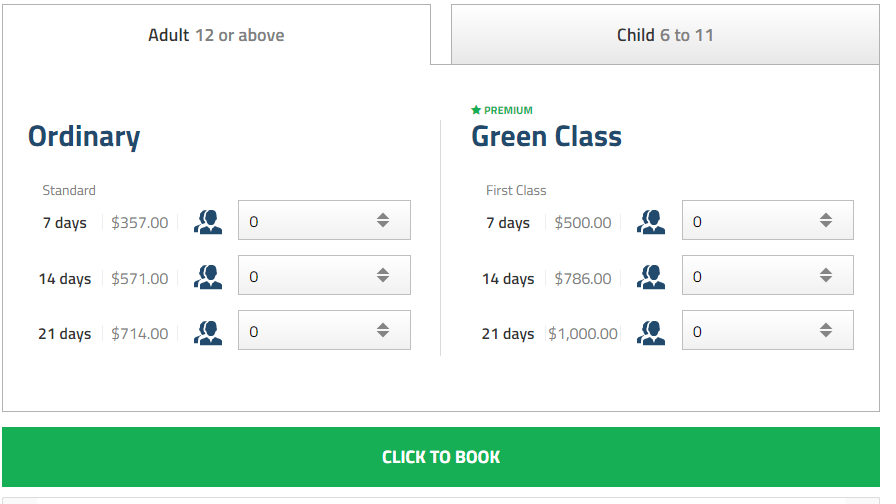Click the green Premium star icon
The width and height of the screenshot is (896, 504).
(x=476, y=110)
